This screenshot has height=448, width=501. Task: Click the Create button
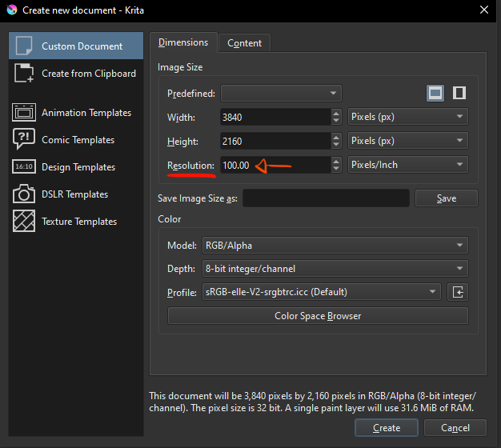pos(387,427)
